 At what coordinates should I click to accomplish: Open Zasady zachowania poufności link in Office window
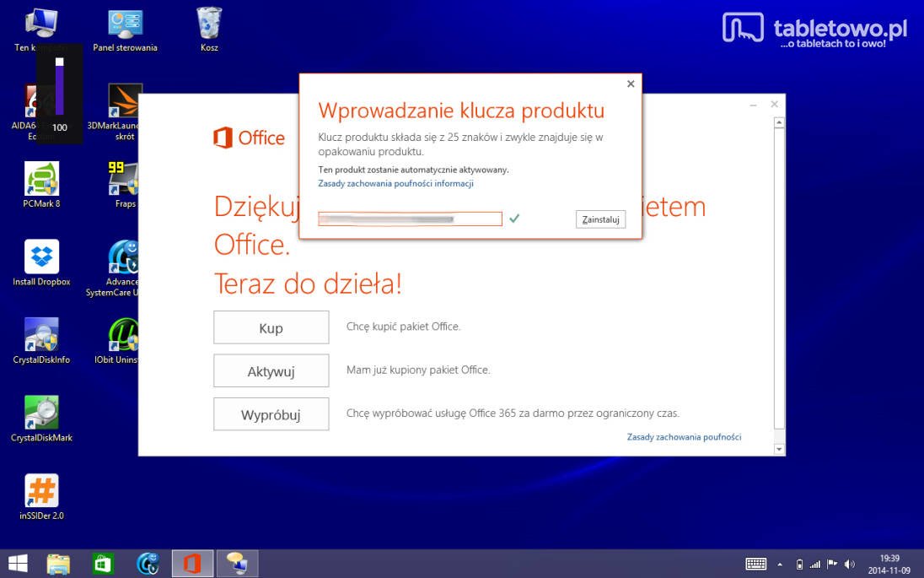tap(685, 437)
